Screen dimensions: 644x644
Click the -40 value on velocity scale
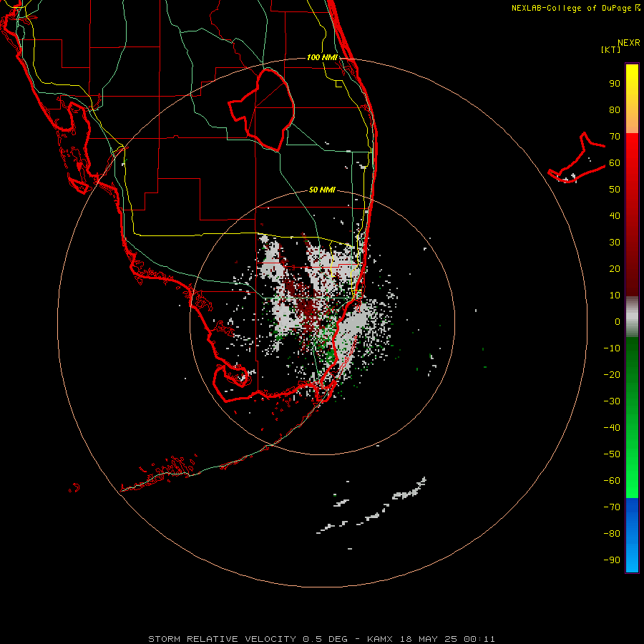(x=612, y=428)
